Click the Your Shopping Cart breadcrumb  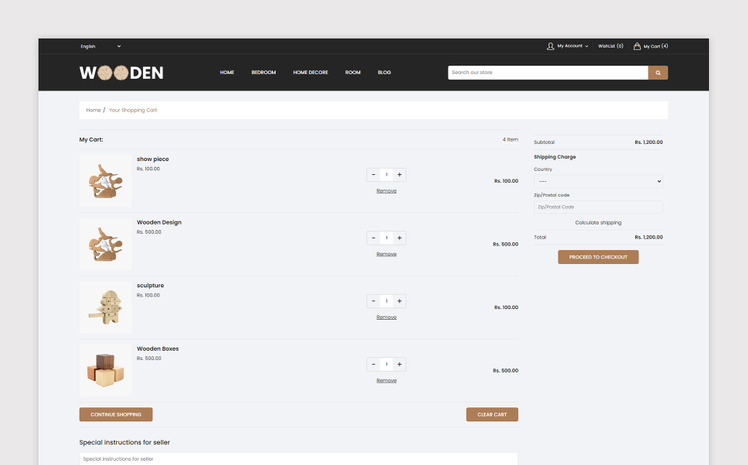pyautogui.click(x=133, y=110)
